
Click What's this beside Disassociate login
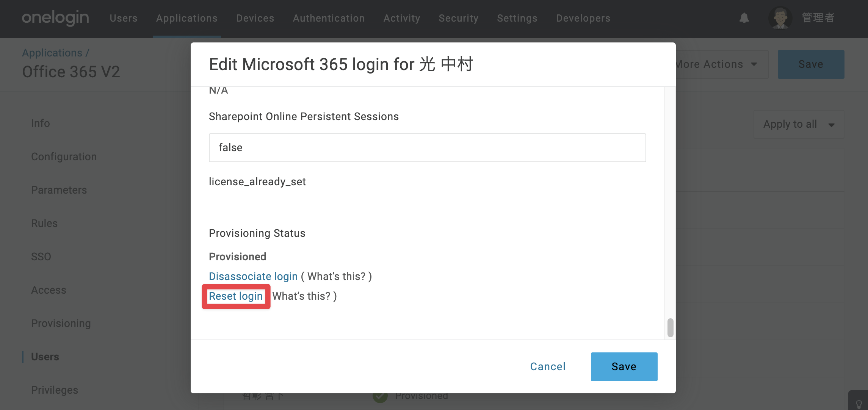337,276
